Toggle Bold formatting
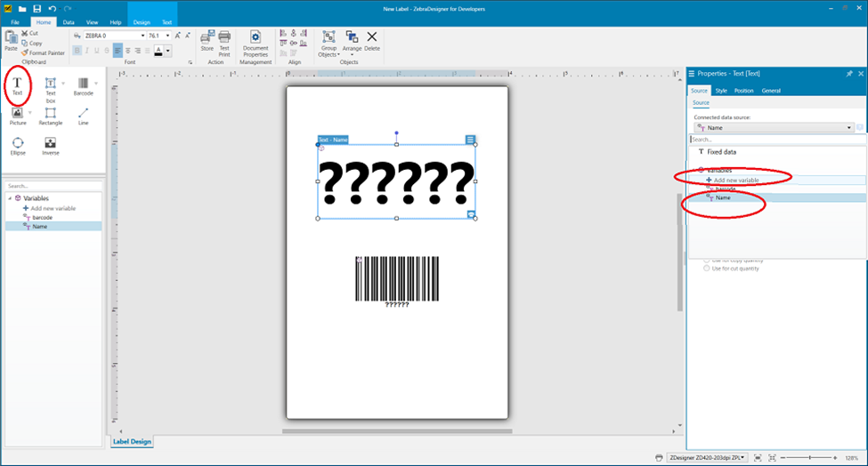Viewport: 868px width, 466px height. click(77, 51)
